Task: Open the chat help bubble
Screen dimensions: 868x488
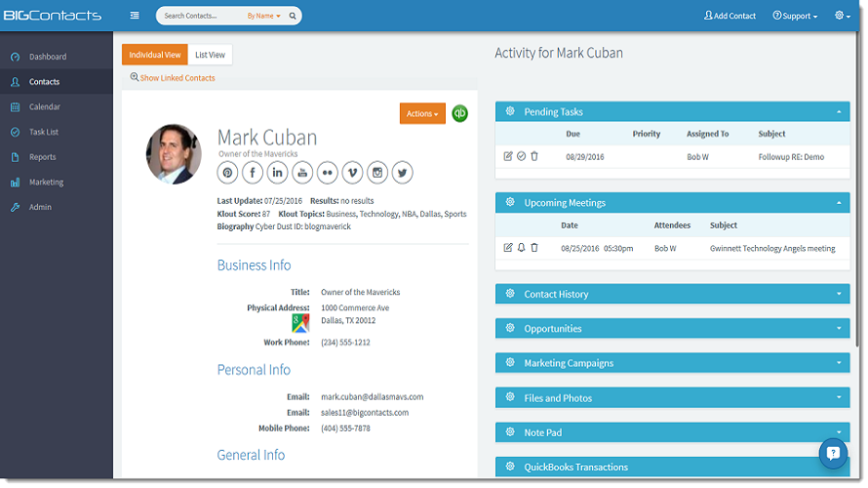Action: [833, 454]
